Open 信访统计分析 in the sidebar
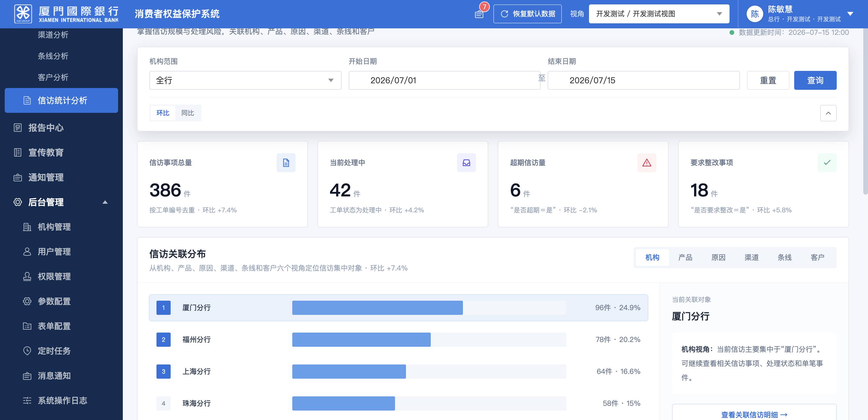The width and height of the screenshot is (868, 420). point(61,100)
